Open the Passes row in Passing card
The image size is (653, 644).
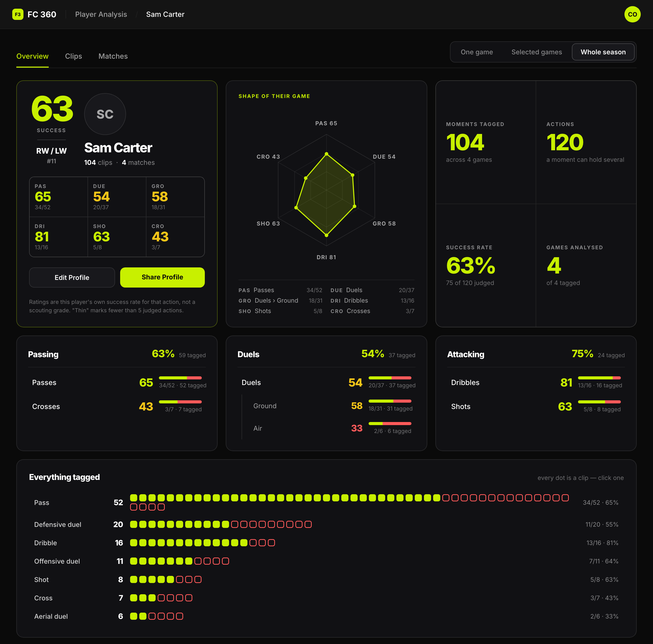[117, 382]
